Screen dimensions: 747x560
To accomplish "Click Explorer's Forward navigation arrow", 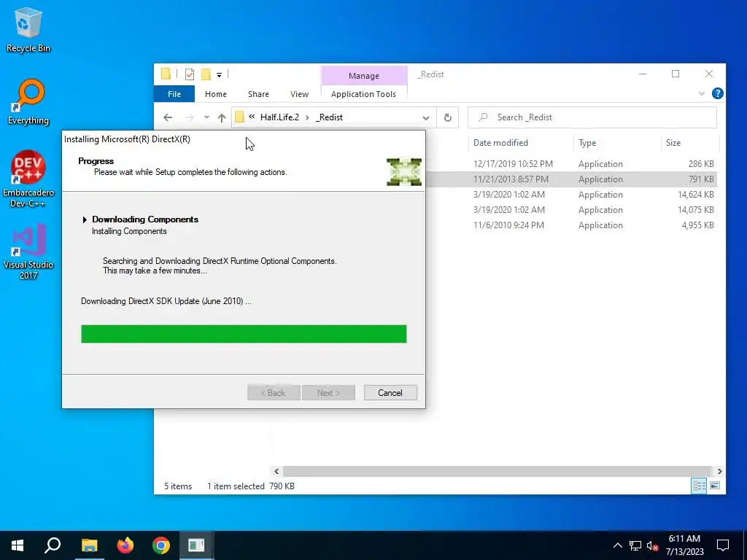I will click(190, 117).
